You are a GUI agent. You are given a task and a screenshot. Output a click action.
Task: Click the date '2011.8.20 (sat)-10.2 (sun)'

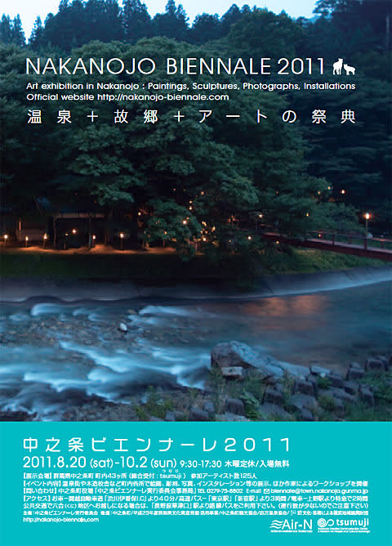click(100, 463)
